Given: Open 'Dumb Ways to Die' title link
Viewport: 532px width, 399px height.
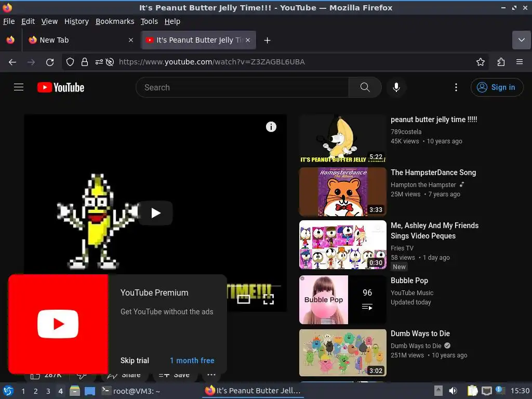Looking at the screenshot, I should pos(420,334).
